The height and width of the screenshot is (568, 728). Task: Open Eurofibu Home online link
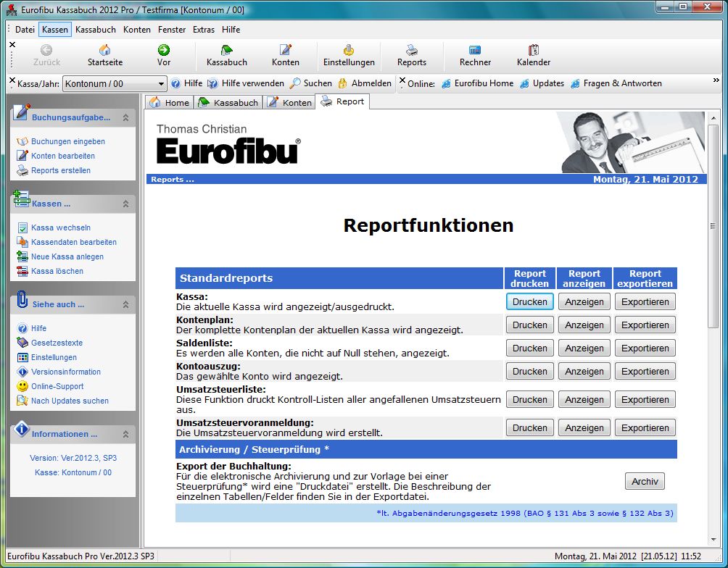(x=478, y=83)
